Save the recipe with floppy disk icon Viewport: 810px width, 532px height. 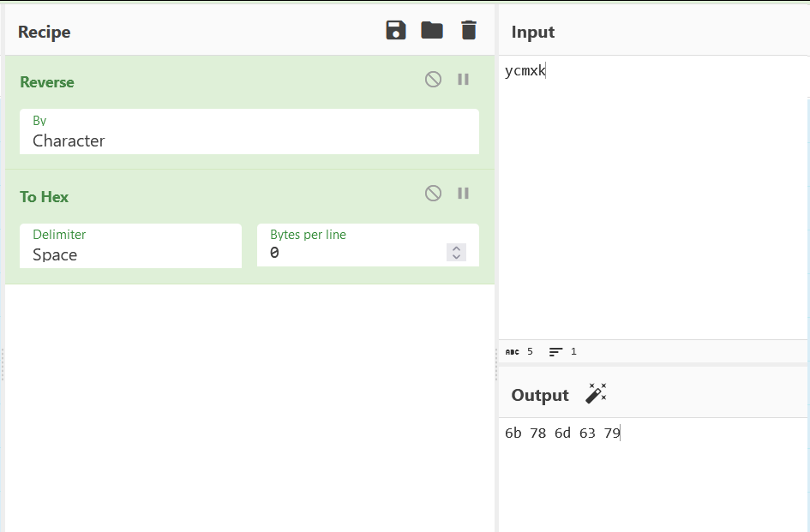coord(396,31)
